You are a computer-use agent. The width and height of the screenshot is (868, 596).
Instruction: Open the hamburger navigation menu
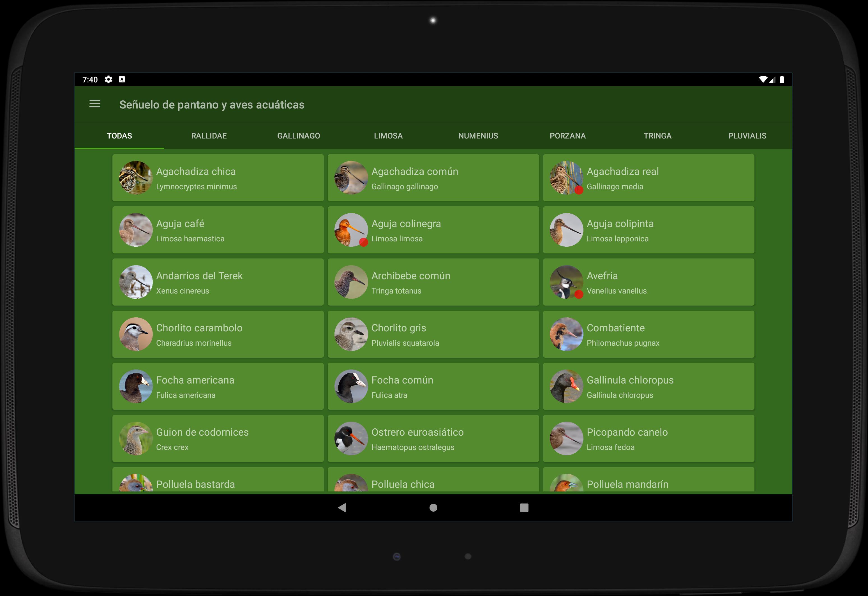(x=94, y=104)
